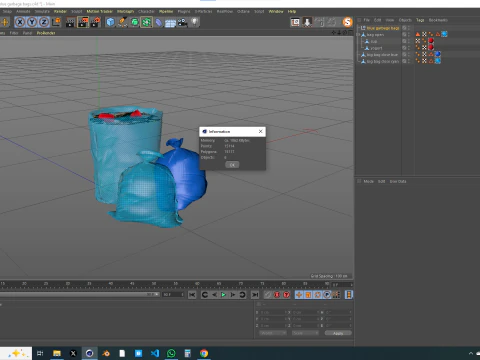Viewport: 480px width, 360px height.
Task: Click the green Play forwards button
Action: click(x=223, y=295)
